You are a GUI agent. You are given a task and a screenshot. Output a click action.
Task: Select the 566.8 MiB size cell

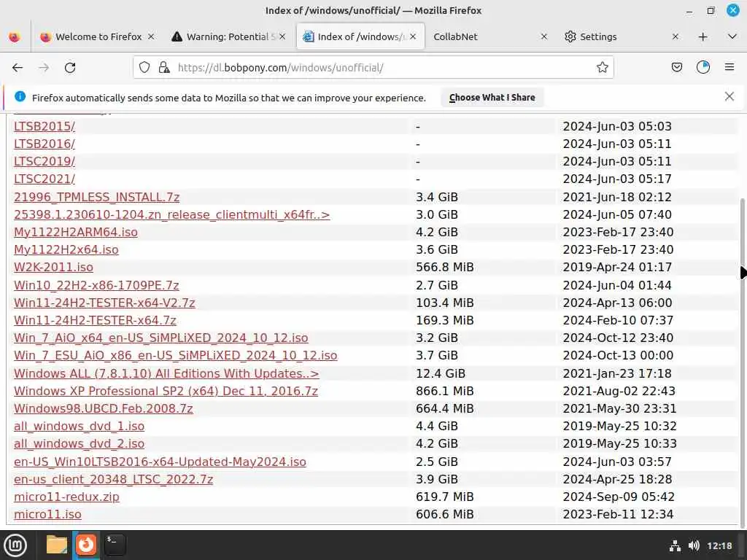click(444, 267)
